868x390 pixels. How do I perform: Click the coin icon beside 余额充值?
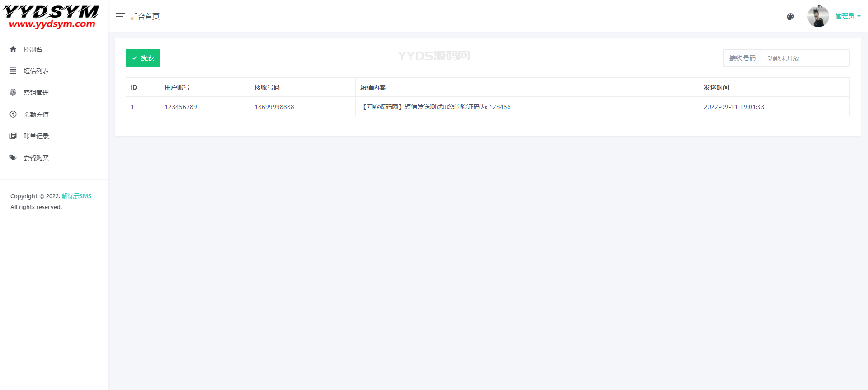click(x=13, y=114)
